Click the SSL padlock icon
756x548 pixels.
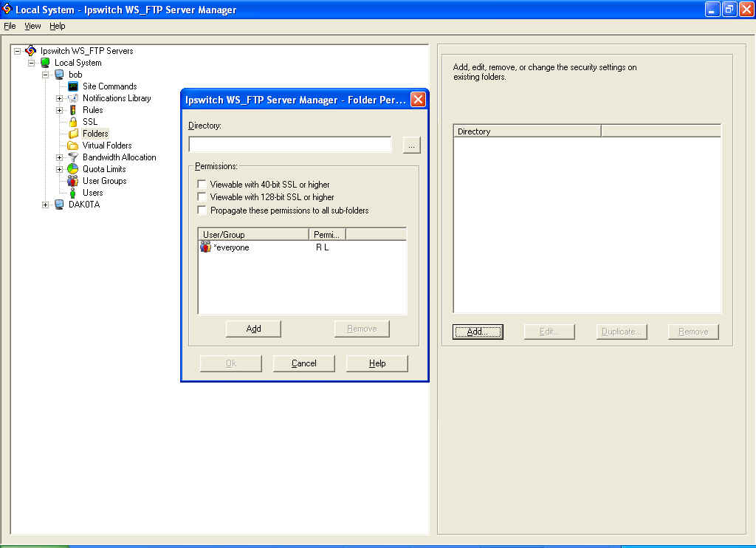coord(73,122)
